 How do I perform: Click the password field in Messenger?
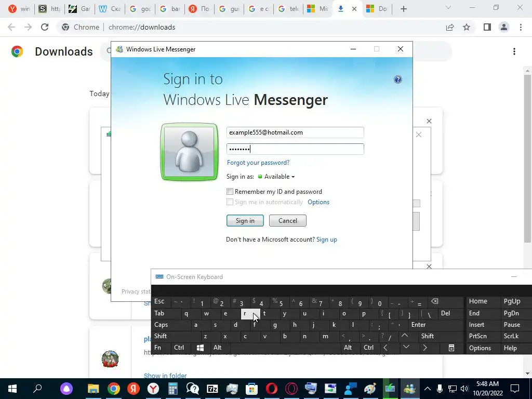pyautogui.click(x=295, y=149)
